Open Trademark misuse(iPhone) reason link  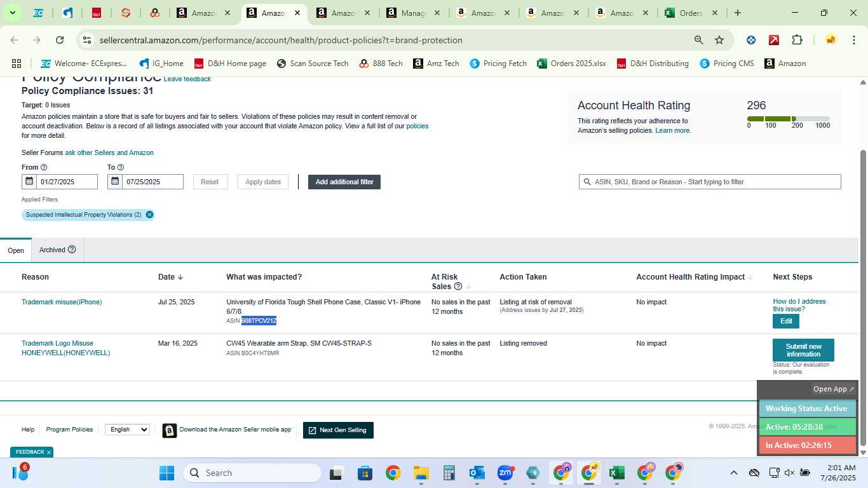(x=62, y=302)
